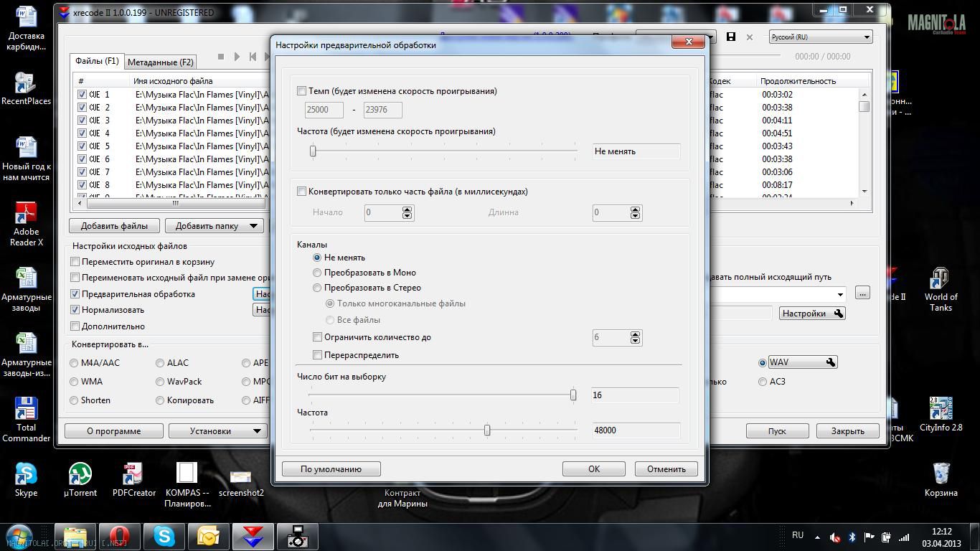Select the Преобразовать в Моно radio button
This screenshot has height=551, width=980.
[x=317, y=273]
